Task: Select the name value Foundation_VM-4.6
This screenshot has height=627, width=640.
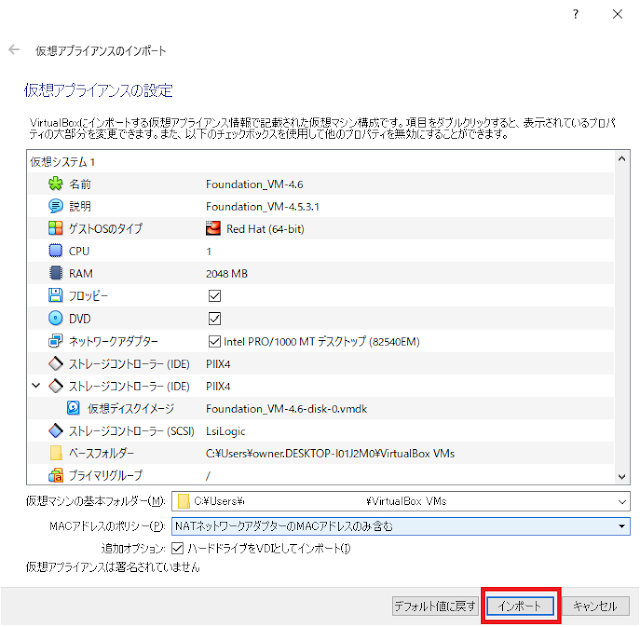Action: [254, 184]
